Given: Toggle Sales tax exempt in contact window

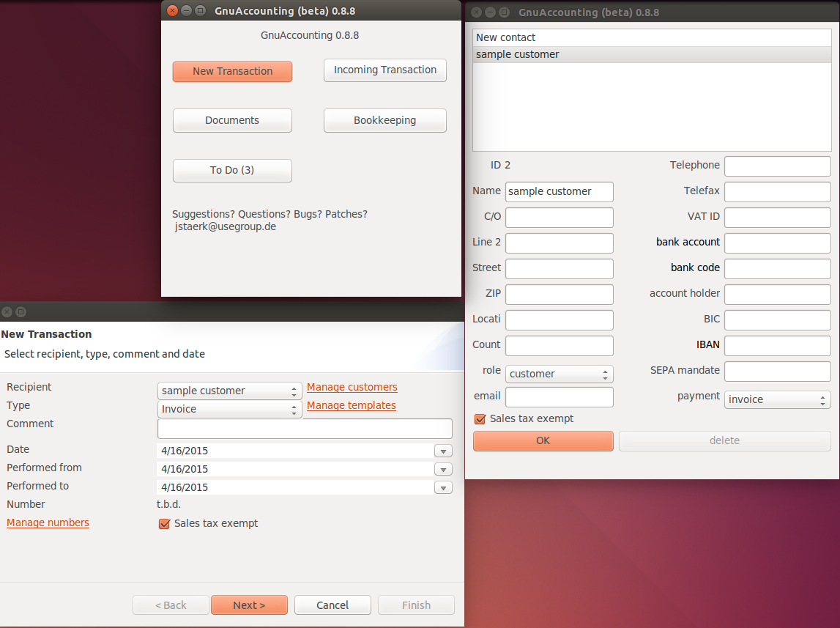Looking at the screenshot, I should tap(480, 419).
